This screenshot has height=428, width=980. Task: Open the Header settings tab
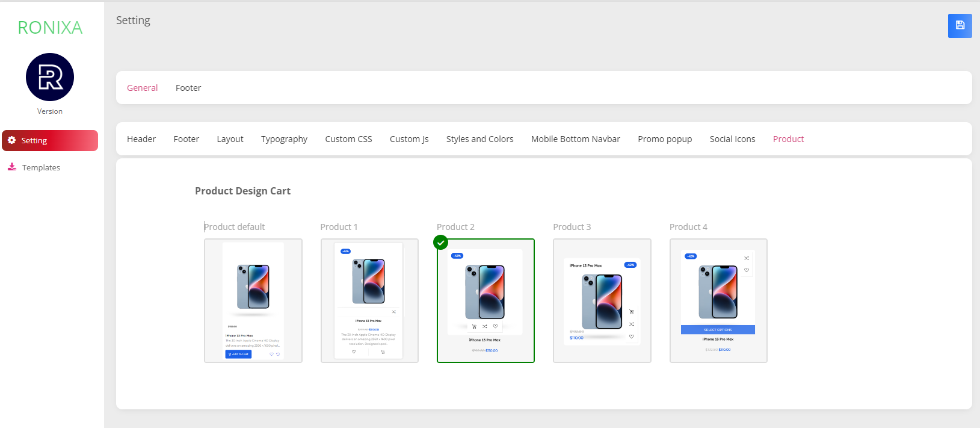coord(141,139)
